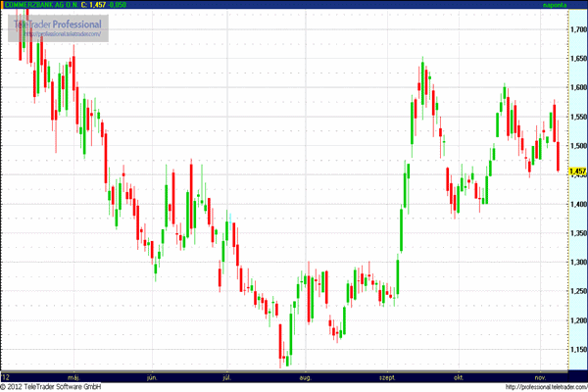The width and height of the screenshot is (588, 392).
Task: Select the 'jún.' month on time axis
Action: click(x=152, y=375)
